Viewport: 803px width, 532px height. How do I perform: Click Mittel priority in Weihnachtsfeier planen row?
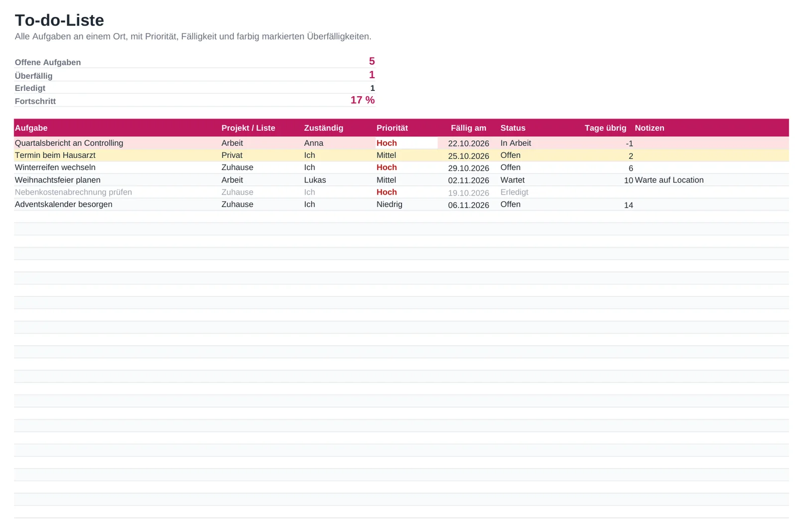[386, 180]
